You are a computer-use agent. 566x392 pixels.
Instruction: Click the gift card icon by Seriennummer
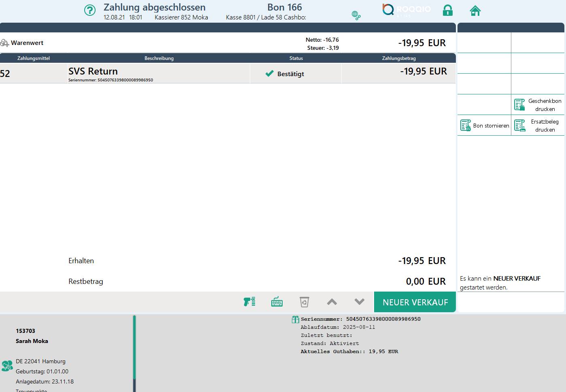(x=295, y=320)
